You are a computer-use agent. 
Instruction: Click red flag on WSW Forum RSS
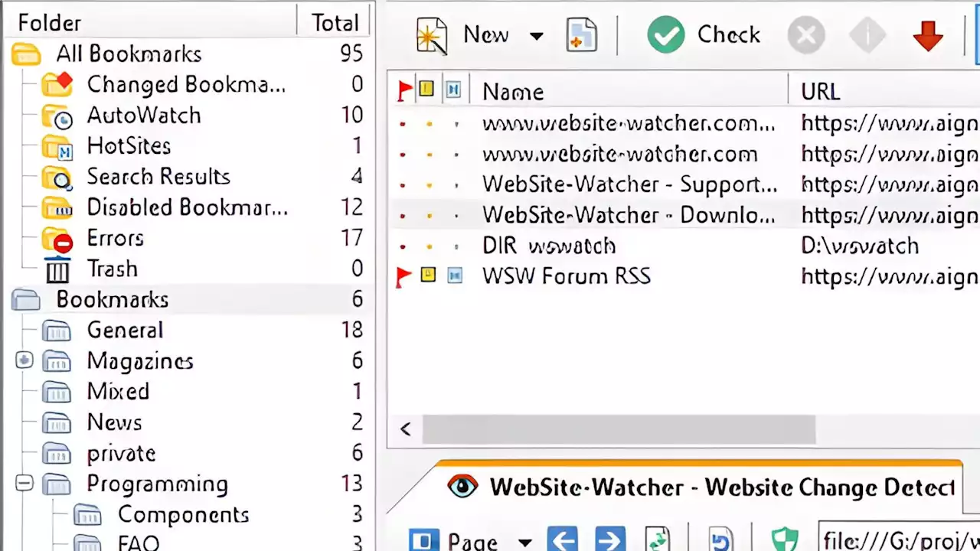[x=403, y=276]
